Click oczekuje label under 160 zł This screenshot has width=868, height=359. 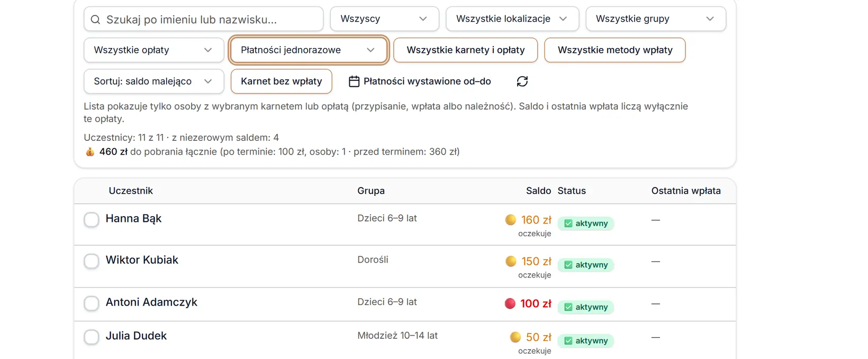(x=535, y=234)
